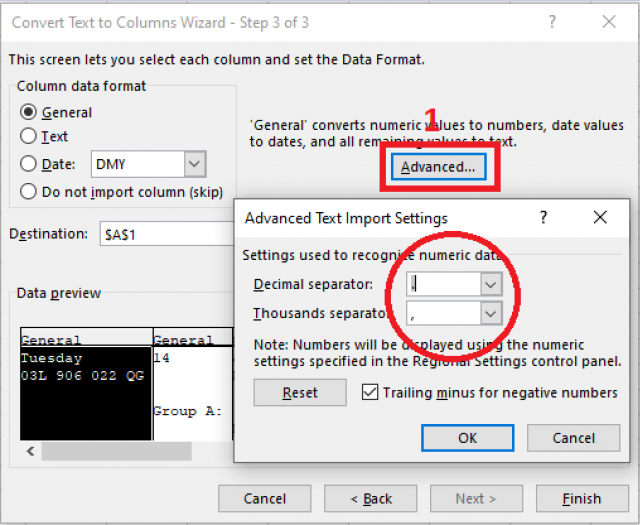Open the Thousands separator dropdown

(489, 314)
